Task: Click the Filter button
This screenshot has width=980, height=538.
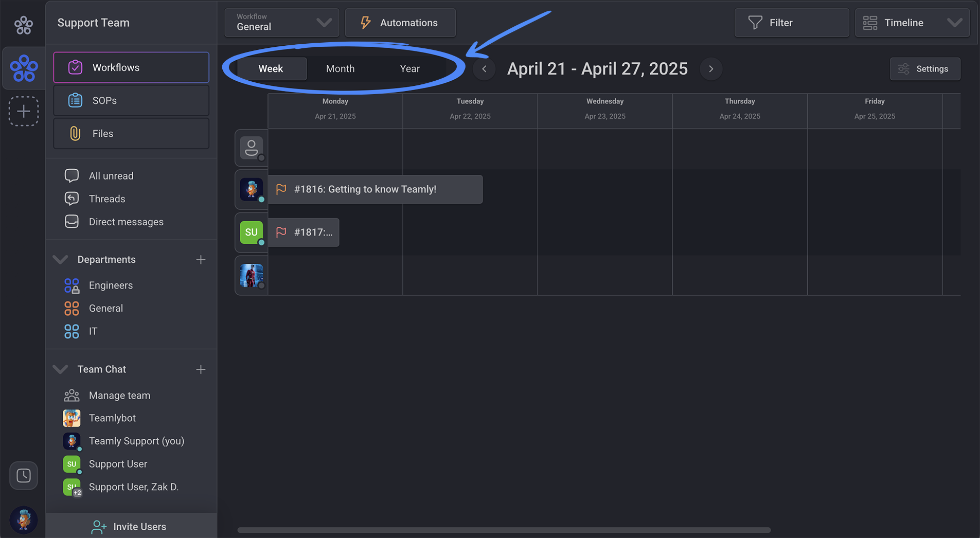Action: pyautogui.click(x=792, y=23)
